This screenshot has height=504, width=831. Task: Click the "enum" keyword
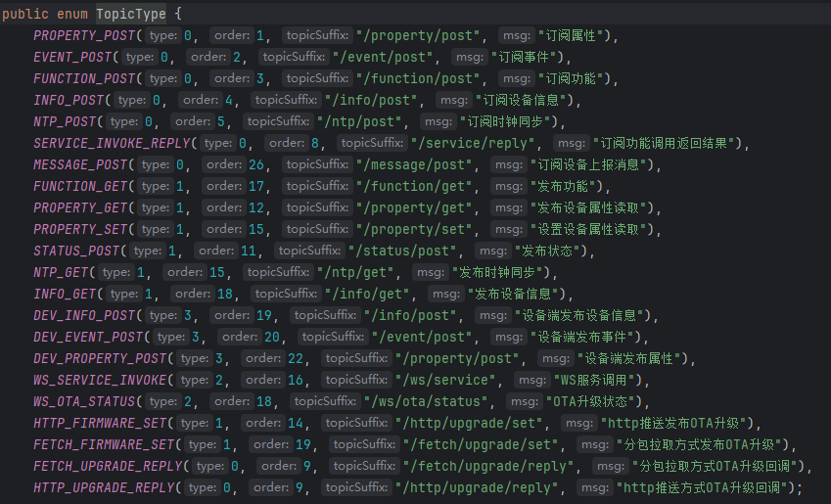pos(72,14)
